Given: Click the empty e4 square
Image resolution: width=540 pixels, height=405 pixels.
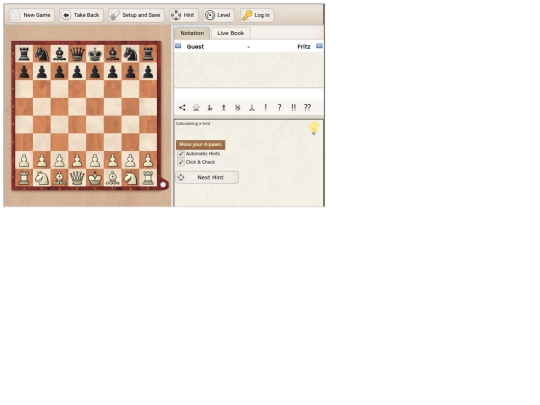Looking at the screenshot, I should point(95,125).
